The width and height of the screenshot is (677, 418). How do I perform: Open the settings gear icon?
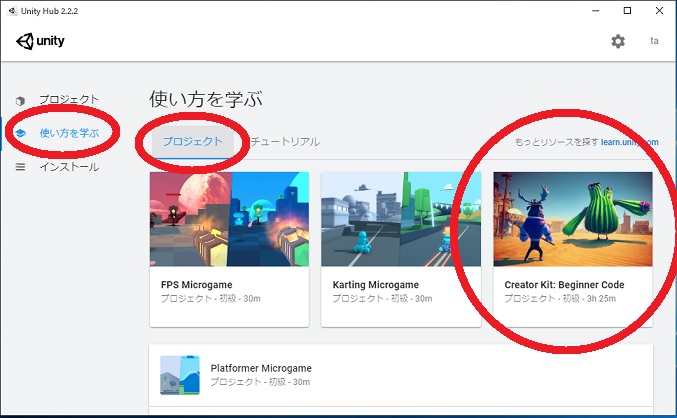[x=618, y=41]
